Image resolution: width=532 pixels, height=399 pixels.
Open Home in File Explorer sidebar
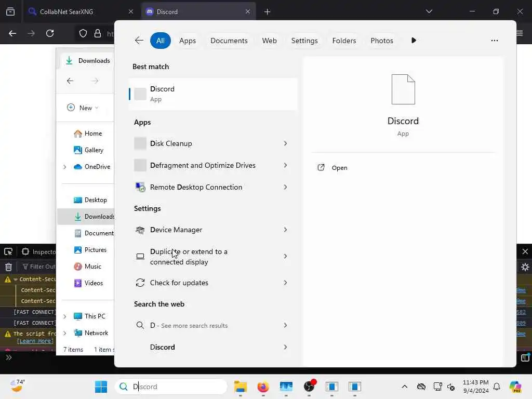[88, 134]
